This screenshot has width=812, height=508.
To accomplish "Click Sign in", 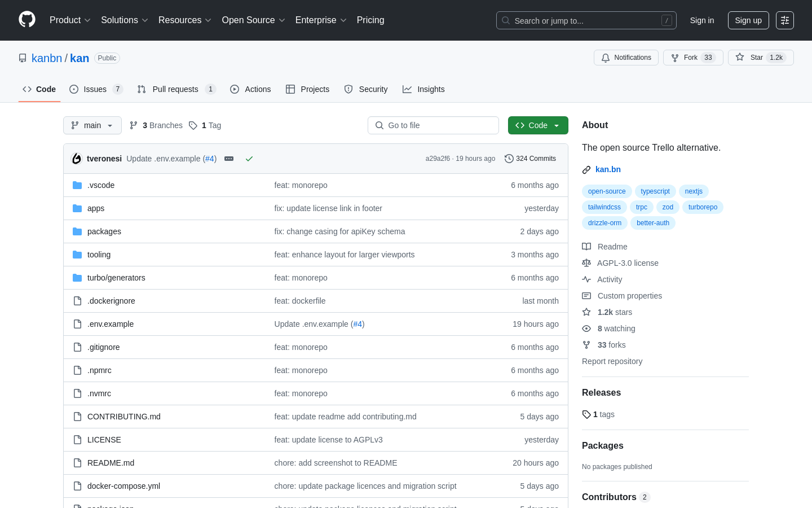I will point(702,20).
